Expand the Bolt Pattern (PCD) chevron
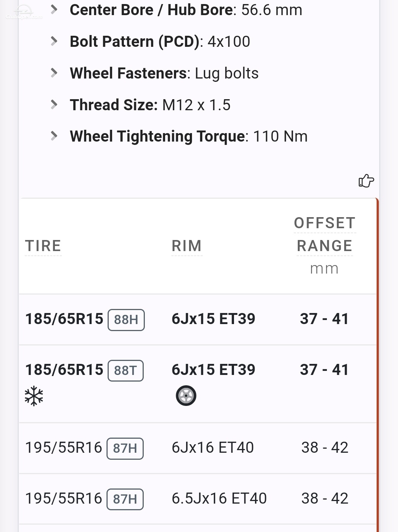The height and width of the screenshot is (532, 398). tap(54, 41)
